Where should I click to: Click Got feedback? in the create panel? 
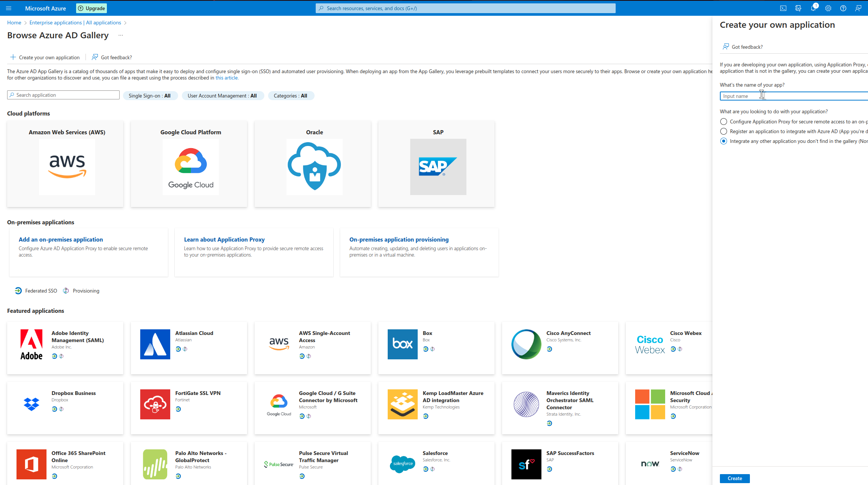(x=743, y=47)
